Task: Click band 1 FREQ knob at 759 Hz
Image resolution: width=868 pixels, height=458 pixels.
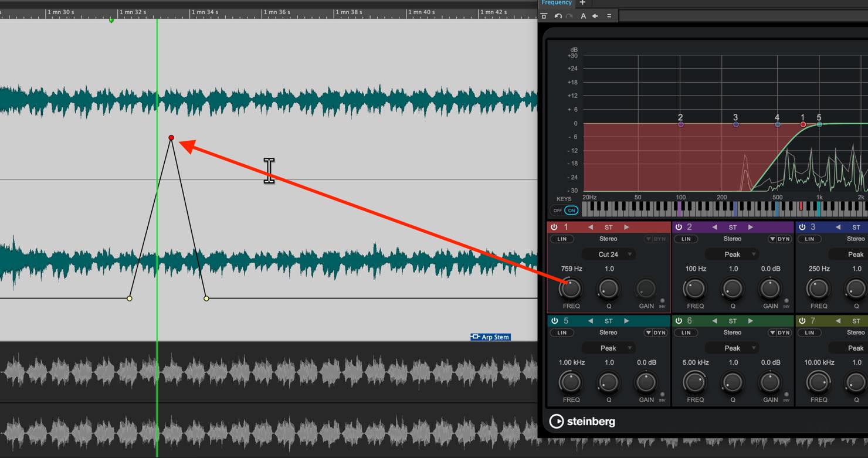Action: (x=571, y=289)
